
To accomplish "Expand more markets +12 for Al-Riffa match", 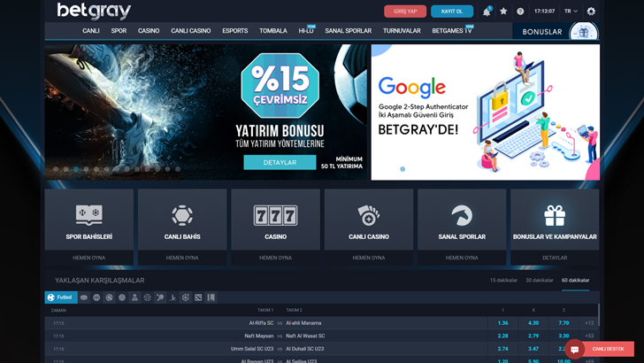I will (x=589, y=323).
